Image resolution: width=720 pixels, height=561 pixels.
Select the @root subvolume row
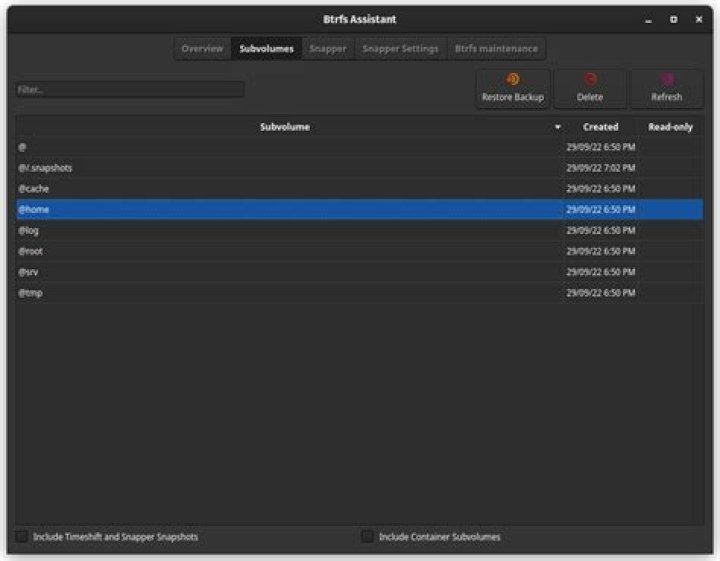coord(360,251)
